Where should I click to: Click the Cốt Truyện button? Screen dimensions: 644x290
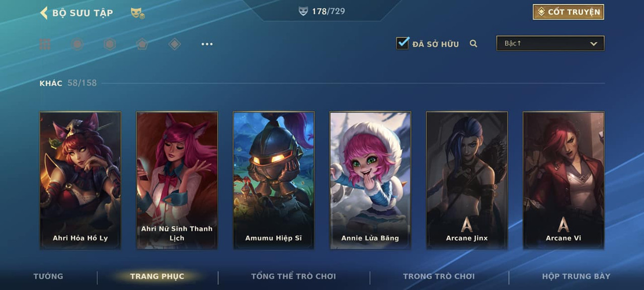coord(569,12)
